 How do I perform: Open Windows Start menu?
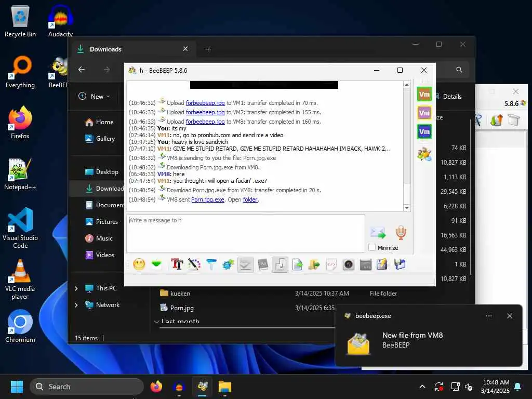point(17,387)
